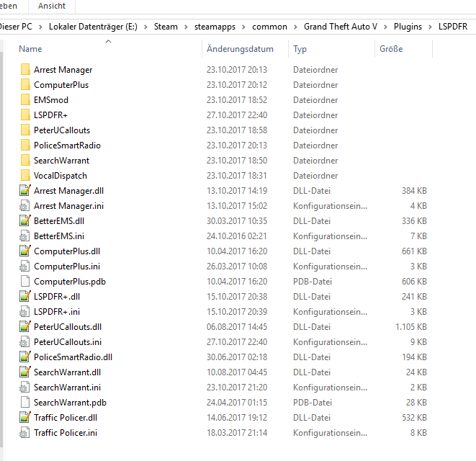This screenshot has width=476, height=461.
Task: Expand breadcrumb arrow after common
Action: click(295, 27)
